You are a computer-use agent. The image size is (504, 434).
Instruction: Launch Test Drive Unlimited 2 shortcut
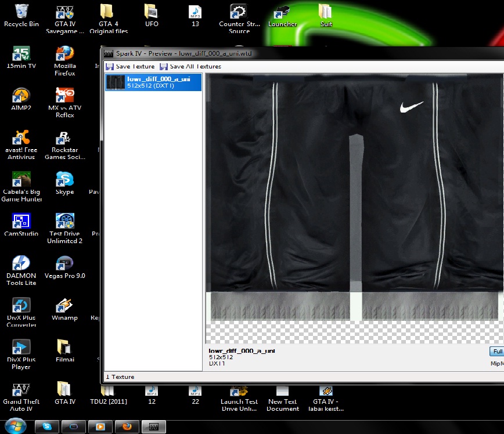65,229
